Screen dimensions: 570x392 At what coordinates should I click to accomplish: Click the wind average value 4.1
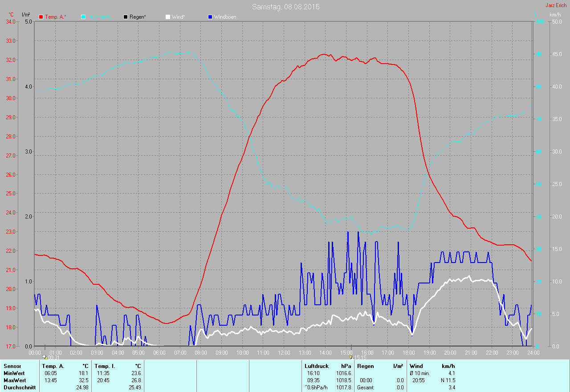(x=451, y=373)
